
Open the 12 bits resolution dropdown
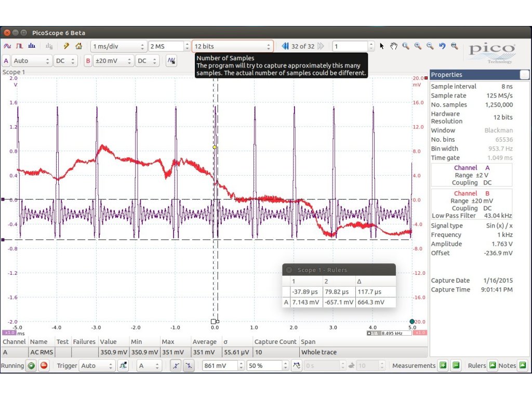coord(232,46)
